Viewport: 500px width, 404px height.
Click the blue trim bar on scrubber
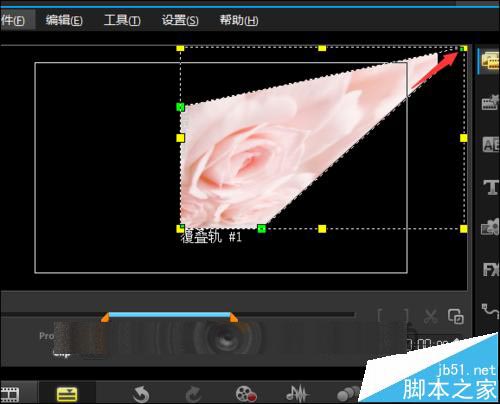pos(169,315)
